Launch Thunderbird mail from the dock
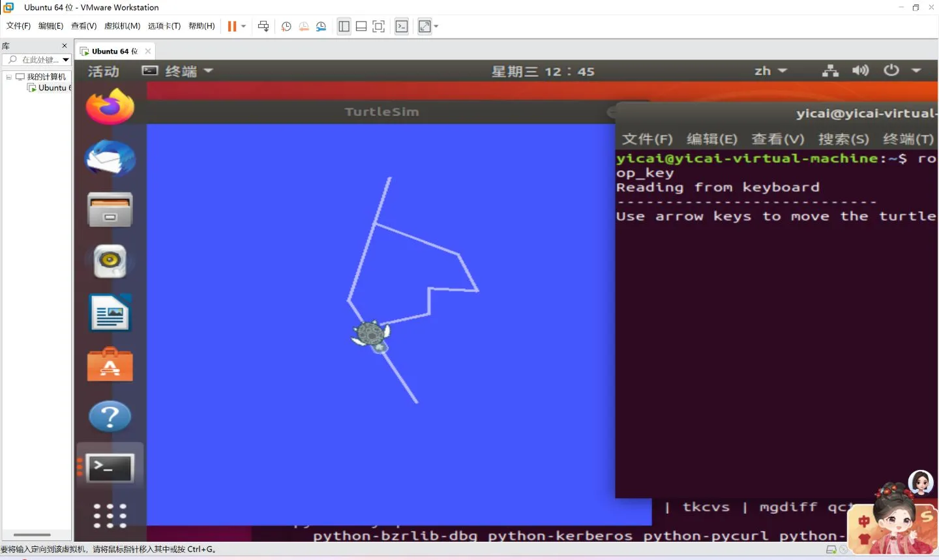939x560 pixels. [110, 158]
